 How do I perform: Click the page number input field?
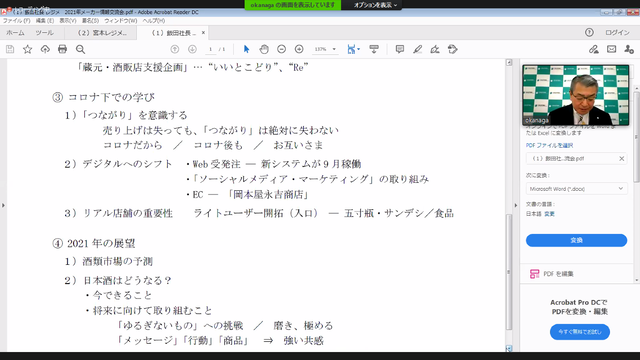pos(211,49)
